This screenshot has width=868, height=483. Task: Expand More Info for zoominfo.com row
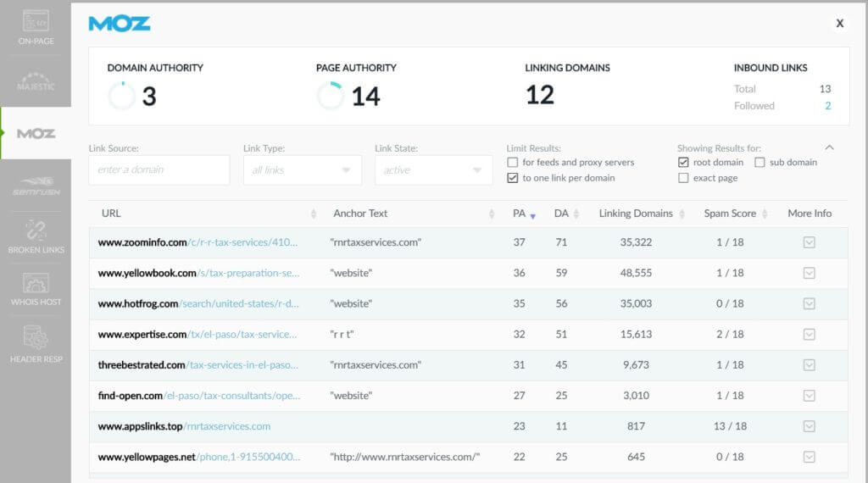tap(809, 242)
